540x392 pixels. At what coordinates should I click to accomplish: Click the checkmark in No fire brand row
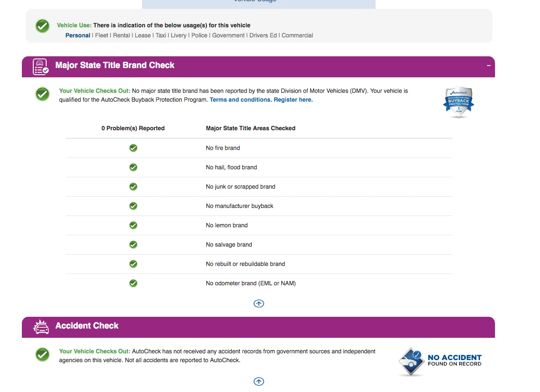133,148
